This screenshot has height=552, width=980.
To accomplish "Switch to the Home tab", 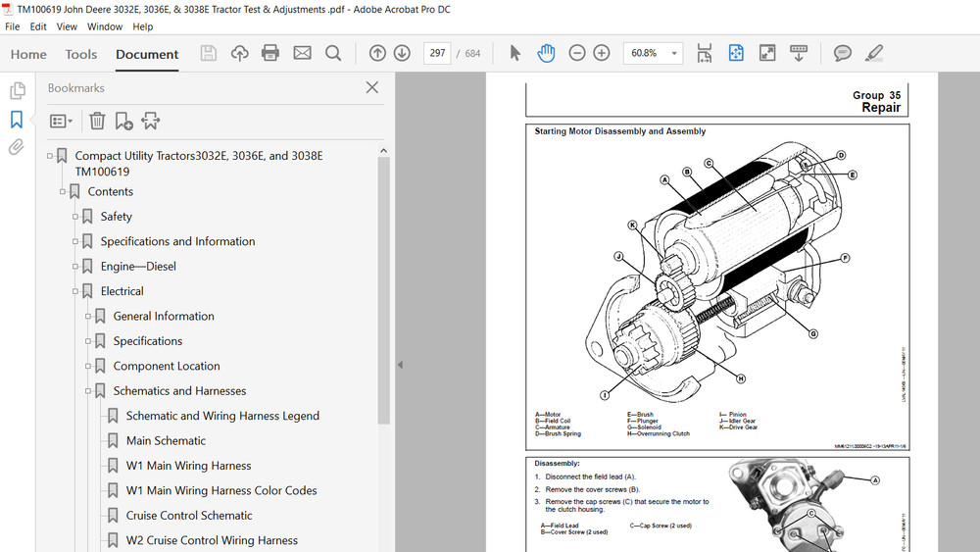I will tap(28, 54).
